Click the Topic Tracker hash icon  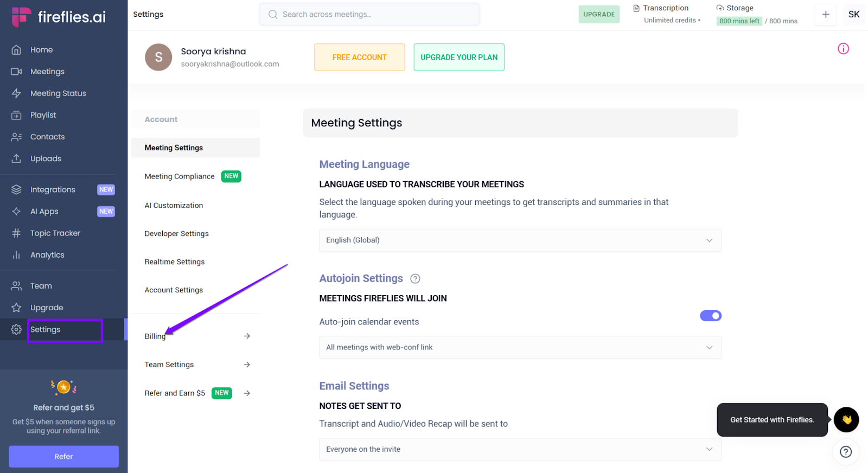click(16, 233)
